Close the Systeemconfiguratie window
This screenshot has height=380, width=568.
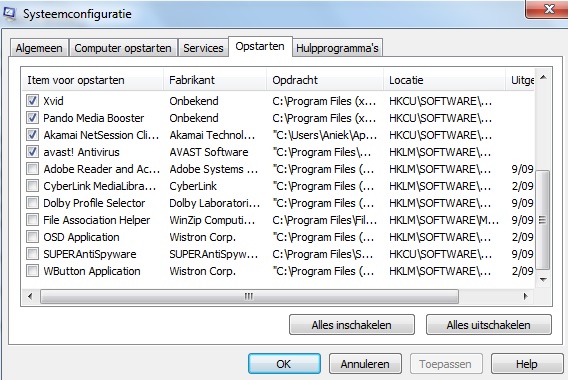[x=548, y=9]
